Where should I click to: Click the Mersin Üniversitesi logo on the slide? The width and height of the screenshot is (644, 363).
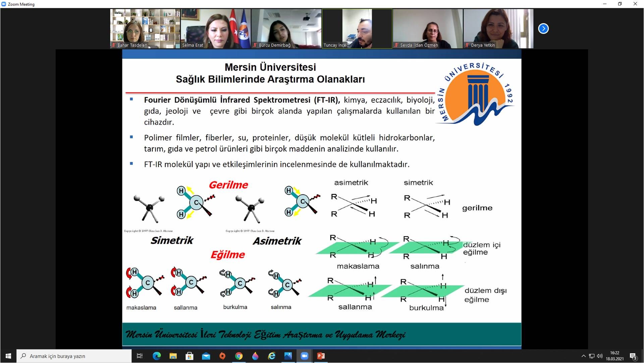[x=475, y=94]
